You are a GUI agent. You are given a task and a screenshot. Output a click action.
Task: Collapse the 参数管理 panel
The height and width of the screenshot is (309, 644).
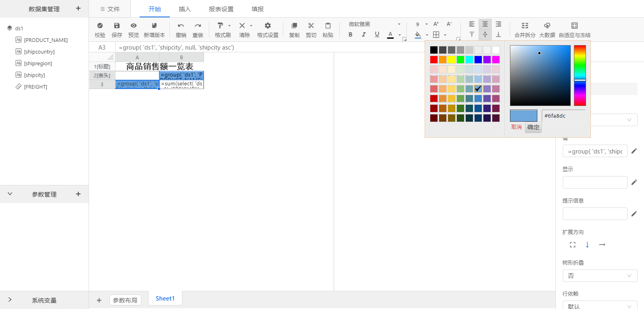[x=10, y=194]
